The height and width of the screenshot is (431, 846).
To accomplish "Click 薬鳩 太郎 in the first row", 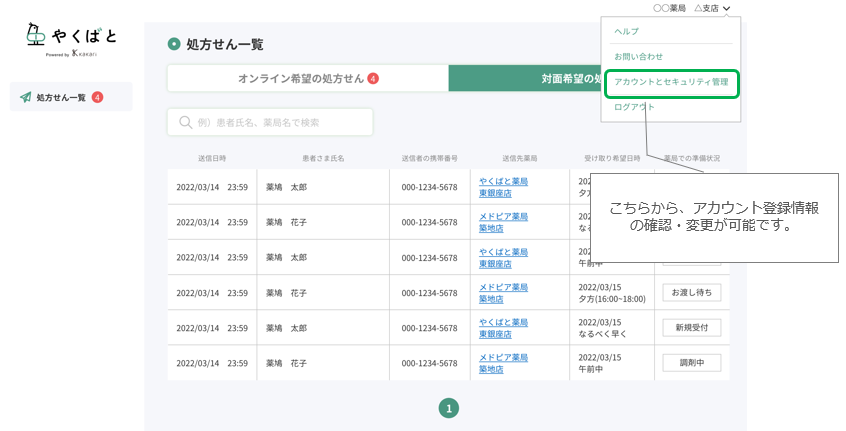I will tap(286, 187).
